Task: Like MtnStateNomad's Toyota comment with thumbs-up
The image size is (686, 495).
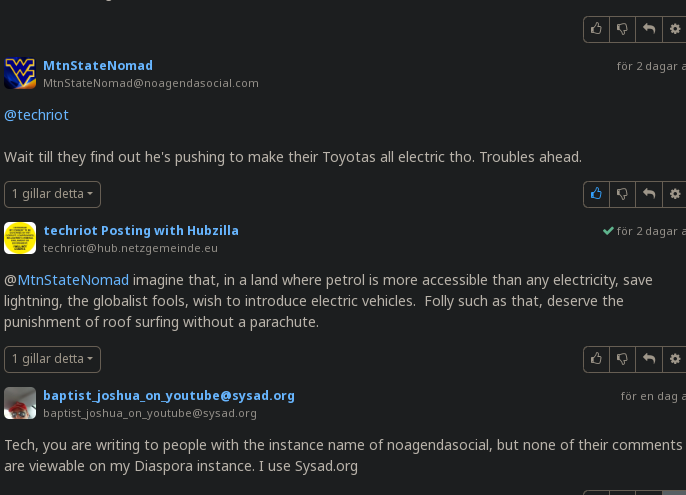Action: (x=596, y=194)
